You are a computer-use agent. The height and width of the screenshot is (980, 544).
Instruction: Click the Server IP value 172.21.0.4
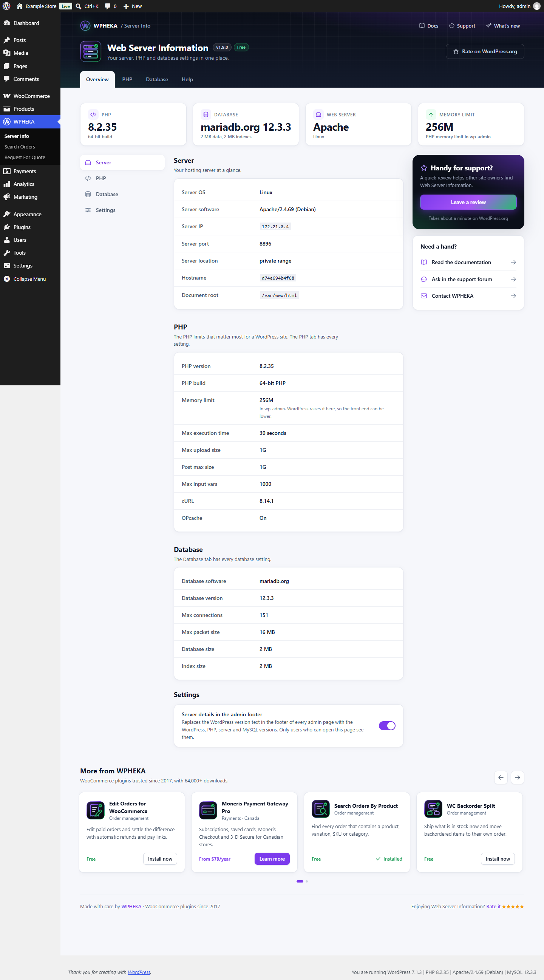(x=275, y=227)
